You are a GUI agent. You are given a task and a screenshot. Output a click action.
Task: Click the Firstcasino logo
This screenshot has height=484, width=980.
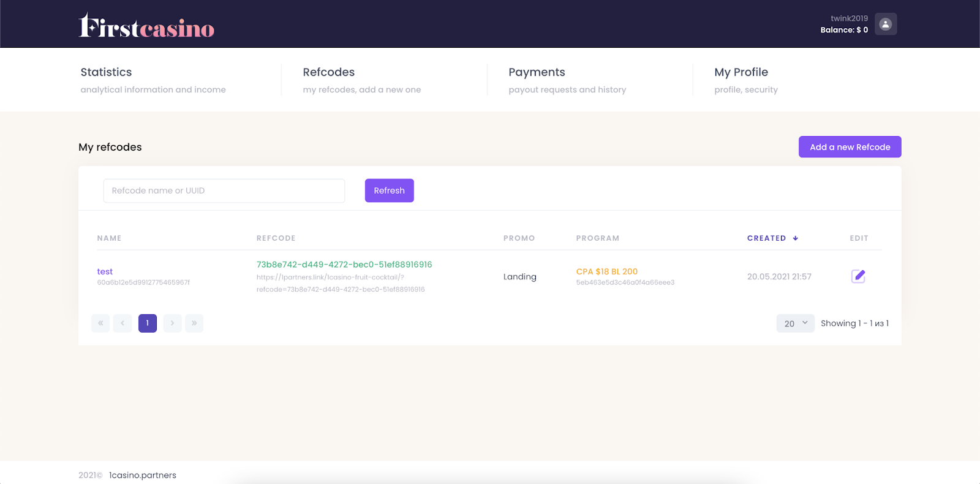click(146, 26)
